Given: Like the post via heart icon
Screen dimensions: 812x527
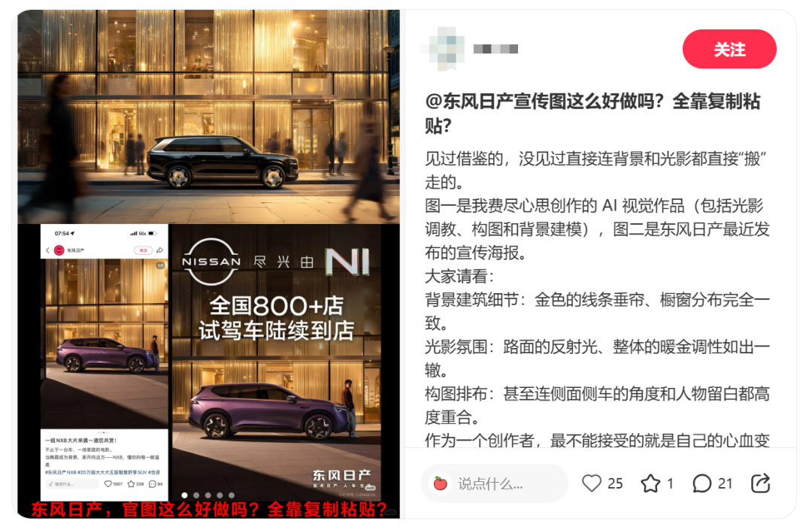Looking at the screenshot, I should point(592,483).
